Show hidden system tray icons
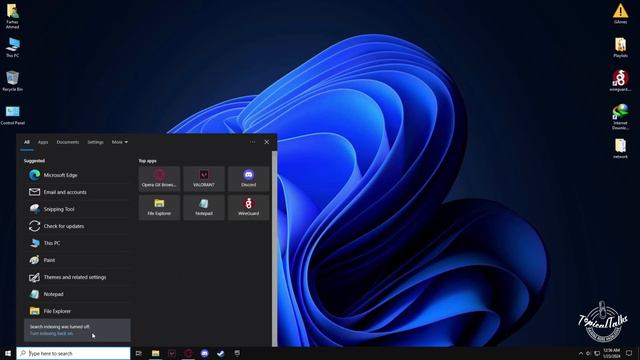The height and width of the screenshot is (360, 640). (581, 353)
